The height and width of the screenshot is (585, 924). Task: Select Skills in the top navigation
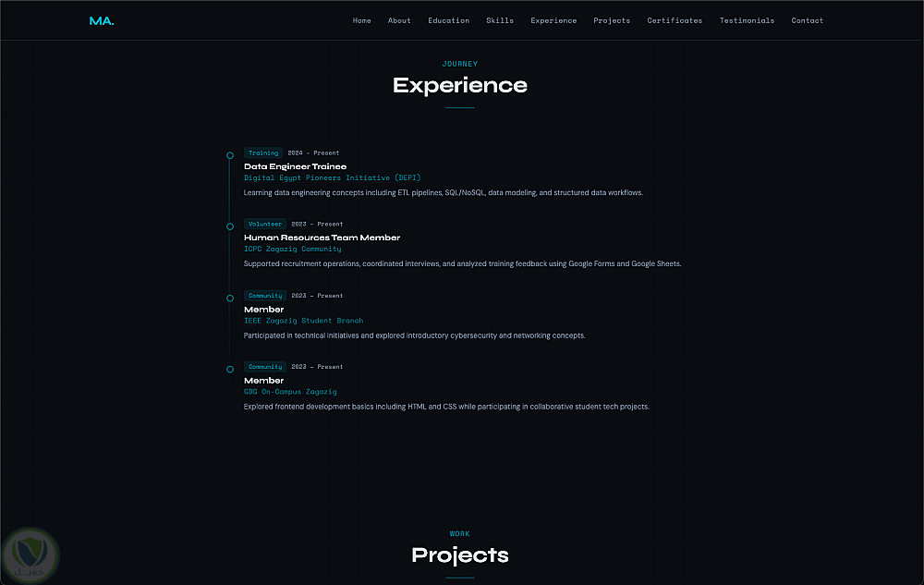click(500, 20)
